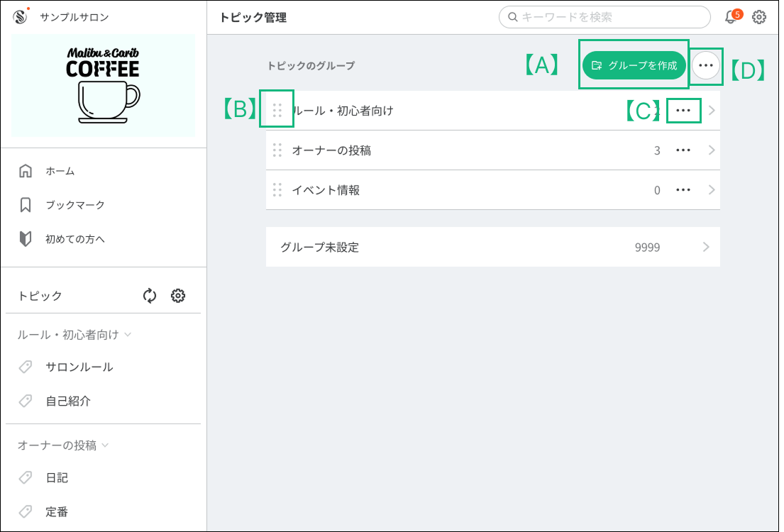Expand ルール・初心者向け group row chevron
The width and height of the screenshot is (784, 532).
pyautogui.click(x=711, y=111)
